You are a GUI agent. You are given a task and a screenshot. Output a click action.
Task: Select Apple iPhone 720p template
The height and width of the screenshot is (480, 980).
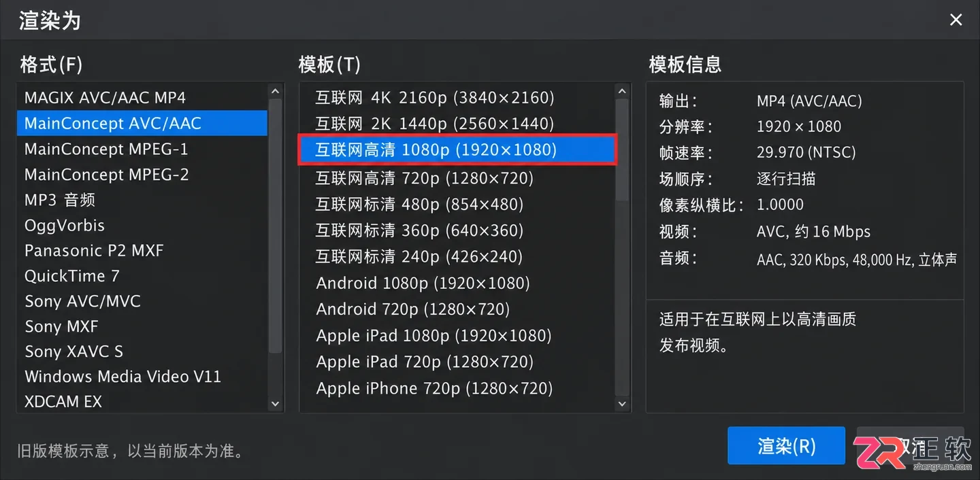[457, 389]
